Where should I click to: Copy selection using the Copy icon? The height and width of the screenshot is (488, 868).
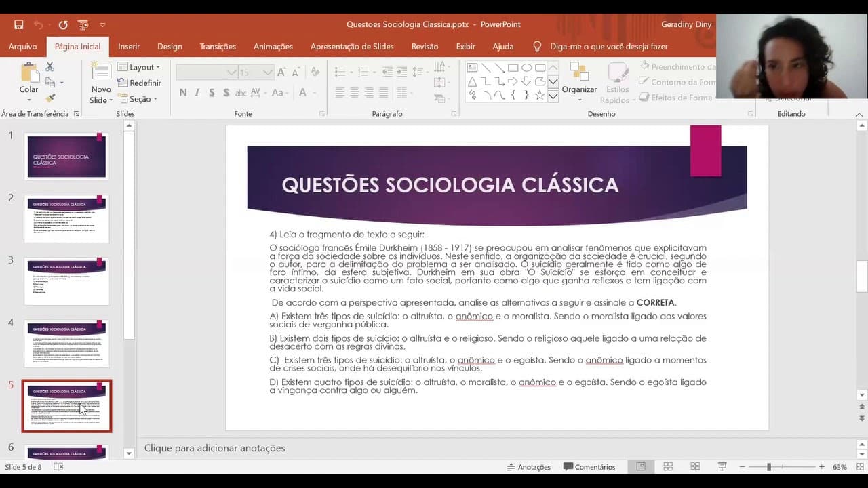(50, 82)
